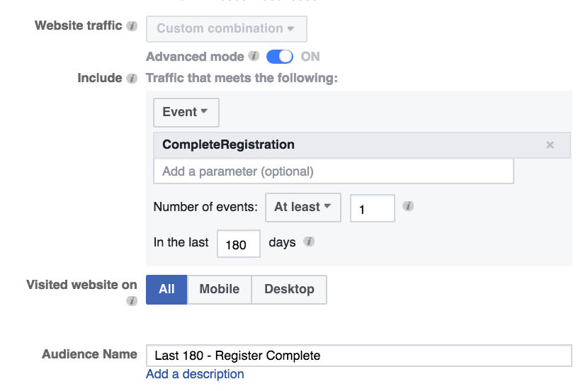Click the number of events input box
Screen dimensions: 588x391
(372, 208)
